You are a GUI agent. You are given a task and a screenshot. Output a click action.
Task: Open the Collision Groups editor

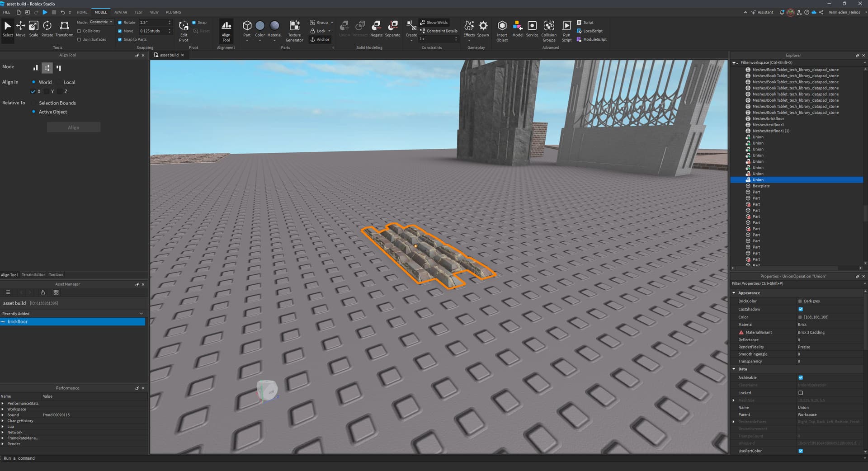point(548,29)
